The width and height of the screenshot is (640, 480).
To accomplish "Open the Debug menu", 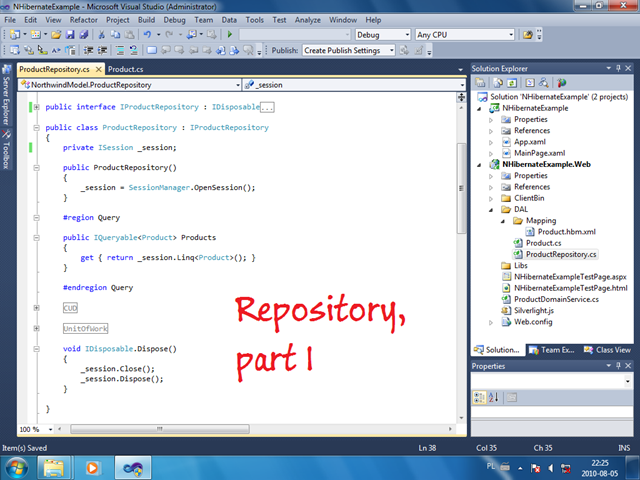I will 174,20.
